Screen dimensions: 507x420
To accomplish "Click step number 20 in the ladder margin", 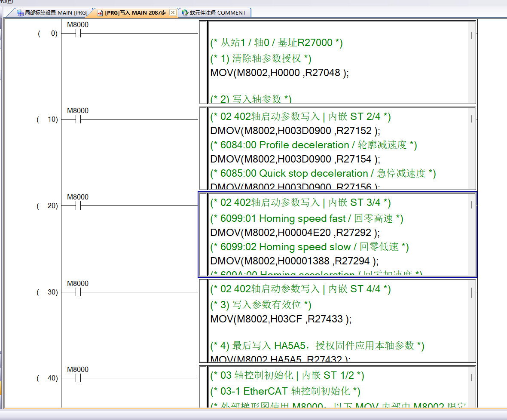I will click(x=48, y=206).
